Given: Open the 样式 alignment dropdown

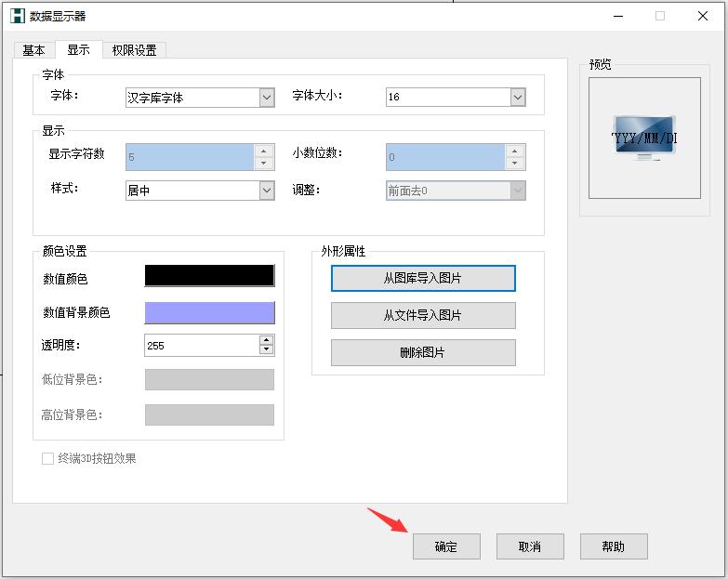Looking at the screenshot, I should (267, 191).
